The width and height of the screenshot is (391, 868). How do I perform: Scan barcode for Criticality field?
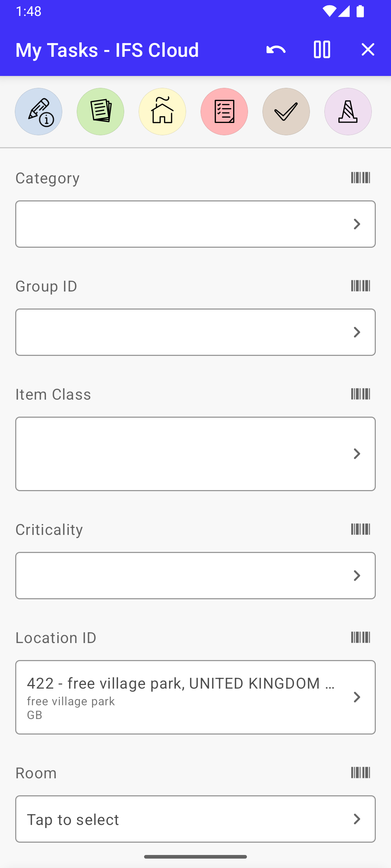tap(360, 529)
